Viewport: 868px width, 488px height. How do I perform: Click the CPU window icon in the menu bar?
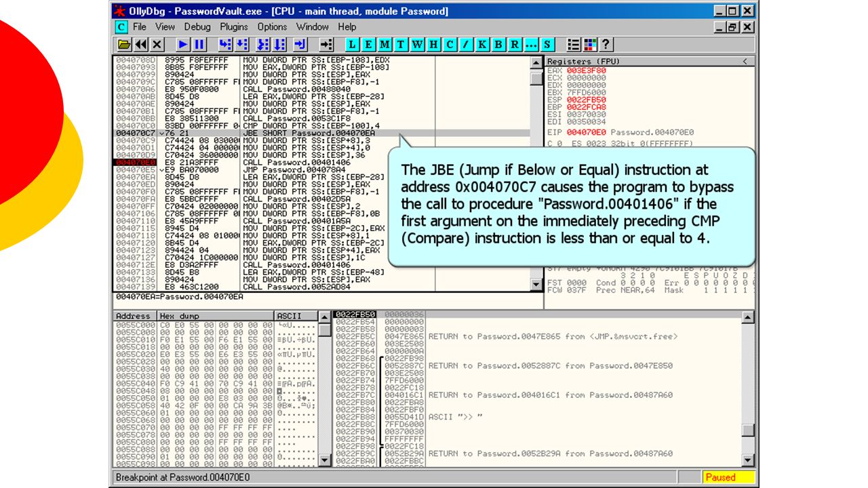pos(121,27)
